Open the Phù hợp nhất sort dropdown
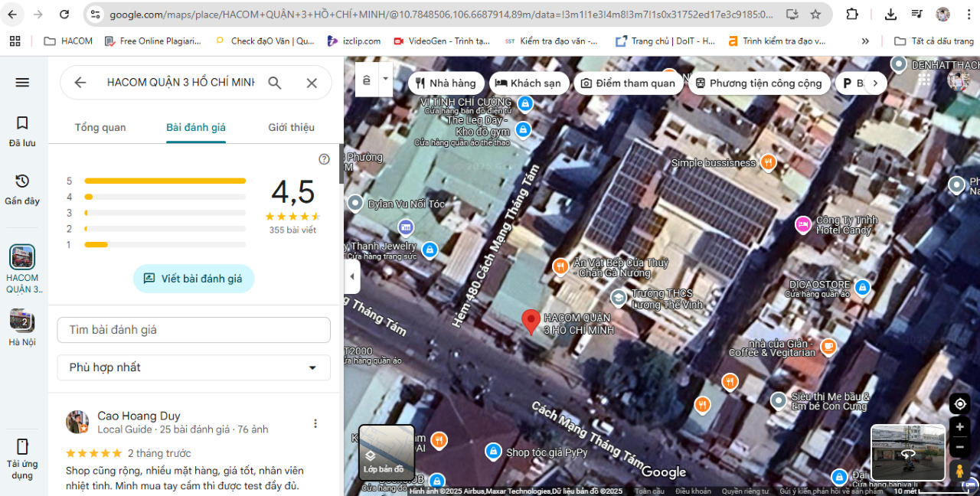Viewport: 980px width, 496px height. [194, 367]
